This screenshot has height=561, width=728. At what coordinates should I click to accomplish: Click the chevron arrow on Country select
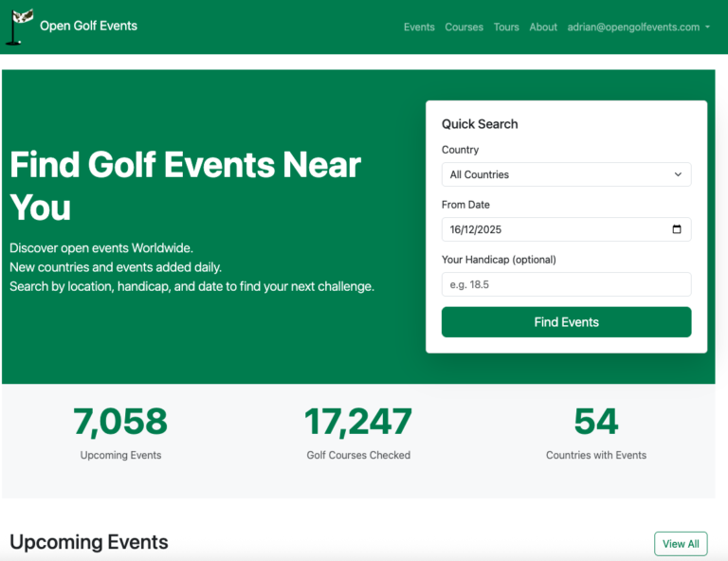[678, 174]
